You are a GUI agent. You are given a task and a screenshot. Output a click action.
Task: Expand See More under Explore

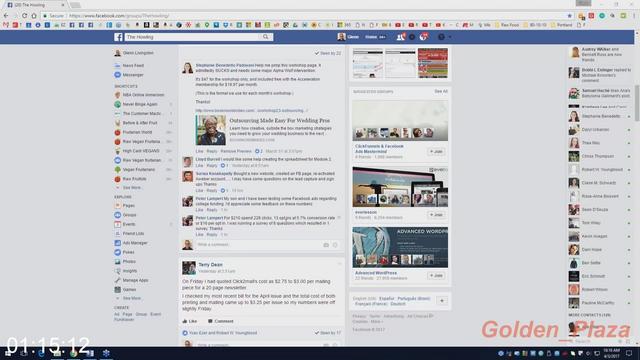tap(131, 298)
